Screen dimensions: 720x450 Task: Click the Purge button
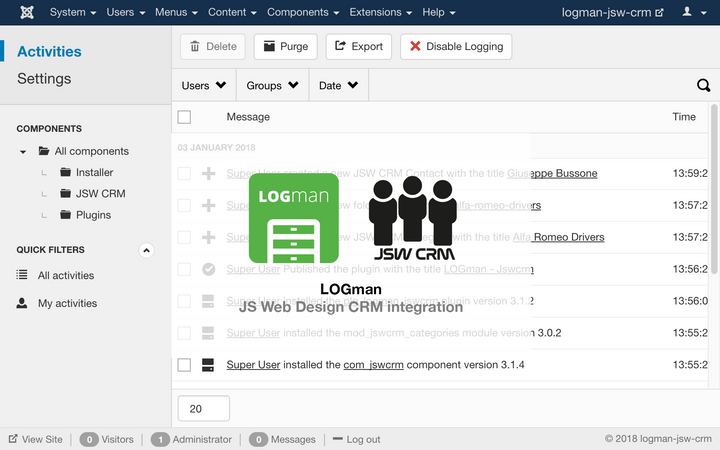[286, 46]
